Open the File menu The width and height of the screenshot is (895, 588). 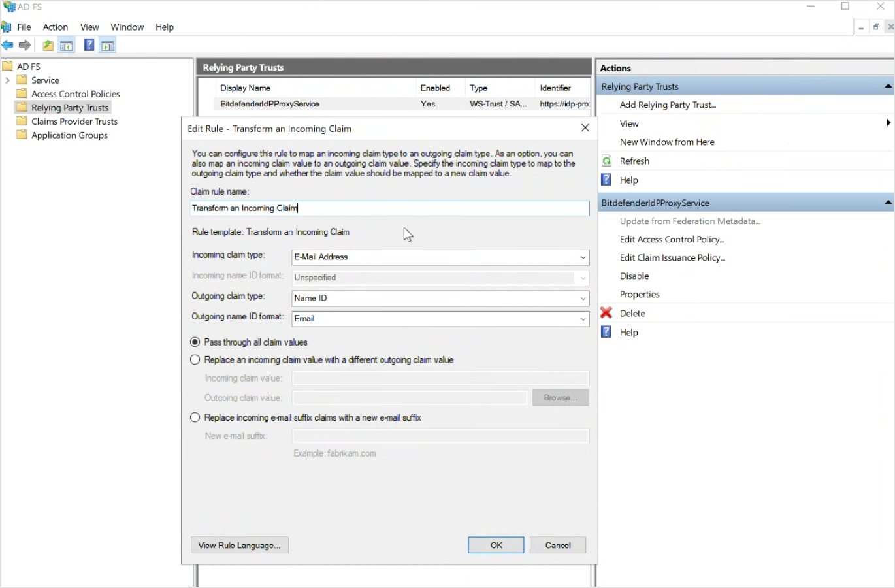[x=24, y=27]
